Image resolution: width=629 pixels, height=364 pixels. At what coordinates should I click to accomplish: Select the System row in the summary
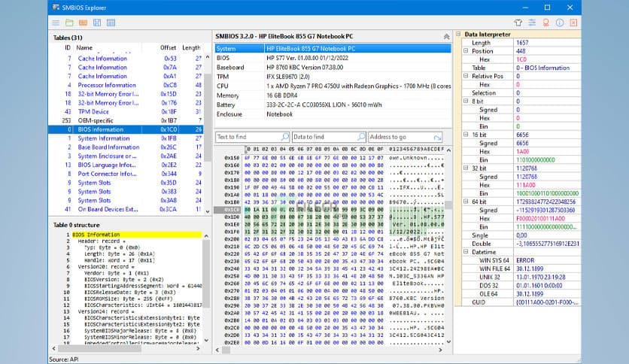point(333,48)
